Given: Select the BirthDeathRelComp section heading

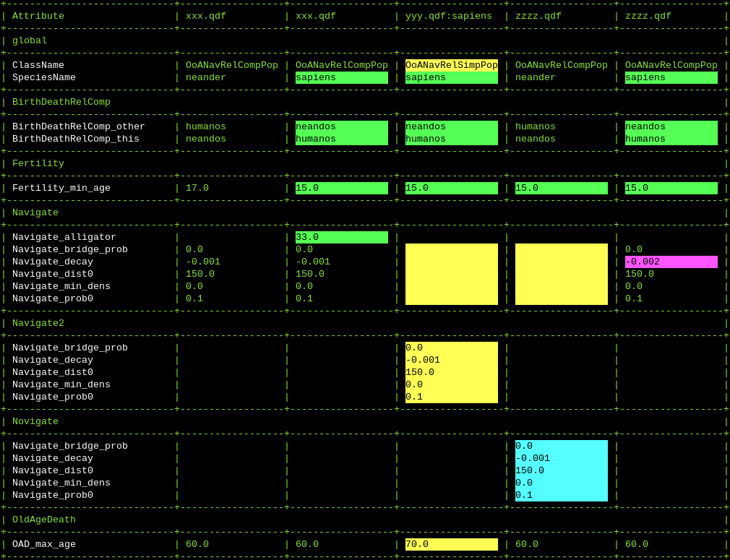Looking at the screenshot, I should (x=61, y=102).
